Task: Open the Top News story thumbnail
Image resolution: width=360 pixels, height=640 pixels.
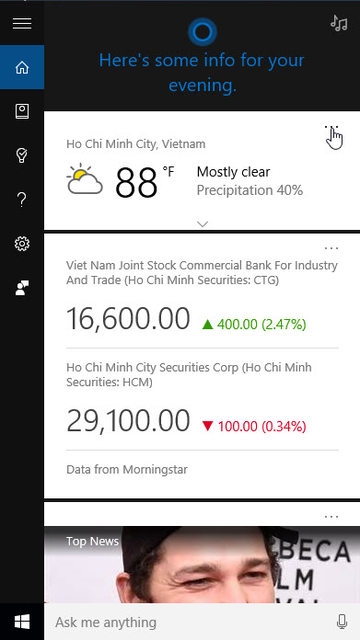Action: 202,564
